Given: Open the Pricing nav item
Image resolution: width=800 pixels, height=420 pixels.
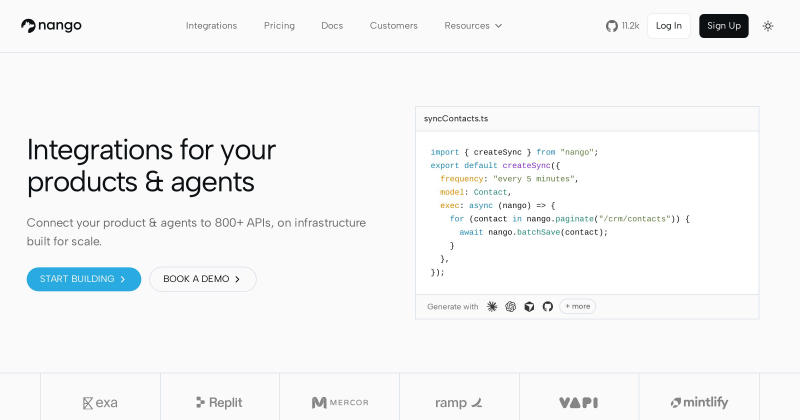Looking at the screenshot, I should click(279, 26).
